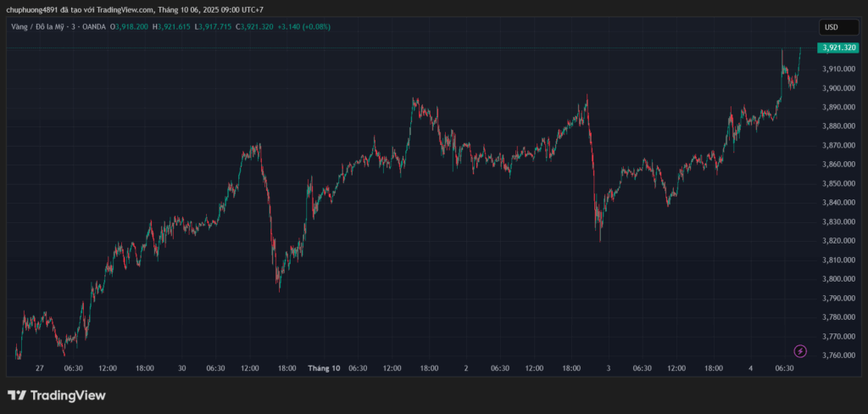Click the +3.140 (+0.08%) change readout
Viewport: 868px width, 414px height.
tap(304, 27)
